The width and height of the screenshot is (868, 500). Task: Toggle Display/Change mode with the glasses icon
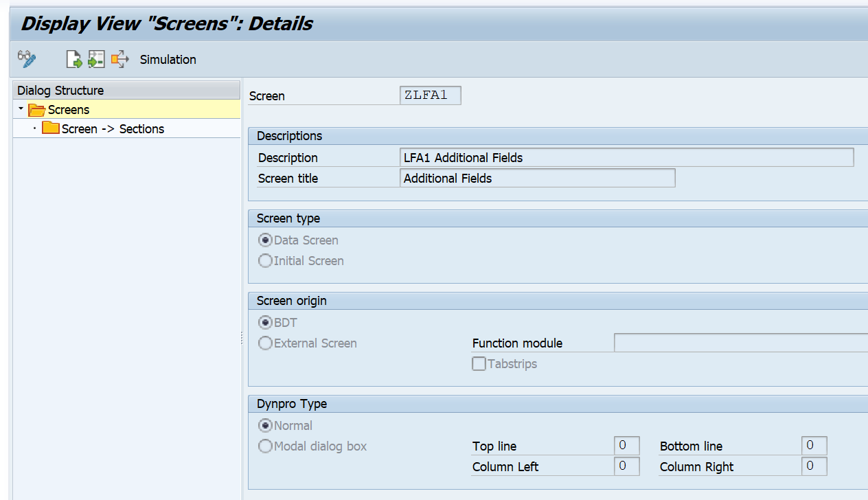(x=26, y=59)
